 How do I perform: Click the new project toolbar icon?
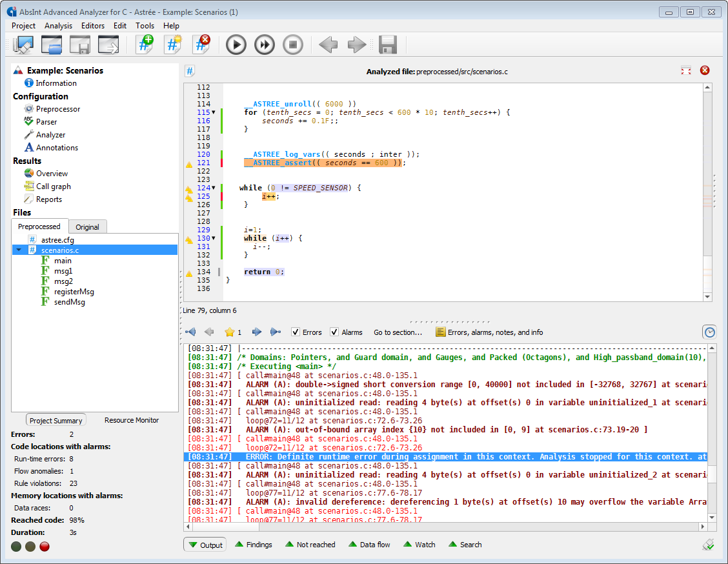(x=23, y=45)
